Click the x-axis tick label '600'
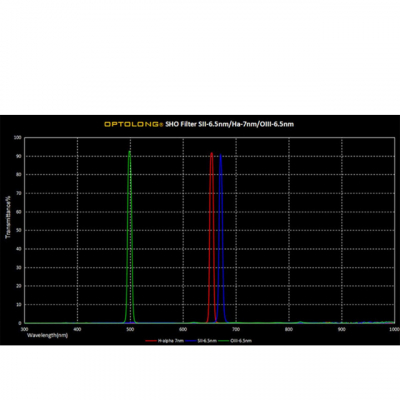The height and width of the screenshot is (400, 400). pos(183,329)
